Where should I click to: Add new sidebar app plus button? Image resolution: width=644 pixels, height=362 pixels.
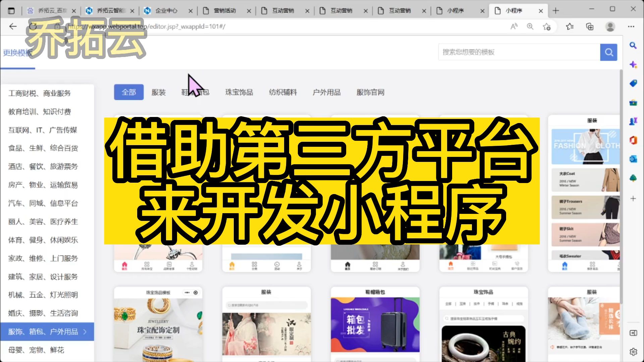tap(633, 199)
